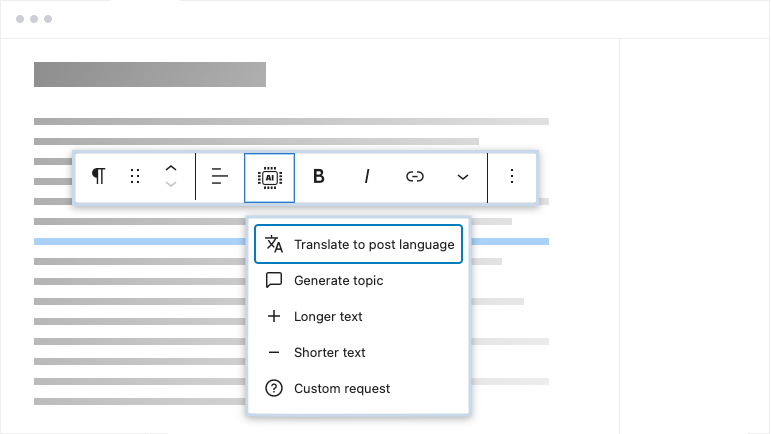Open the text alignment options

click(x=220, y=176)
